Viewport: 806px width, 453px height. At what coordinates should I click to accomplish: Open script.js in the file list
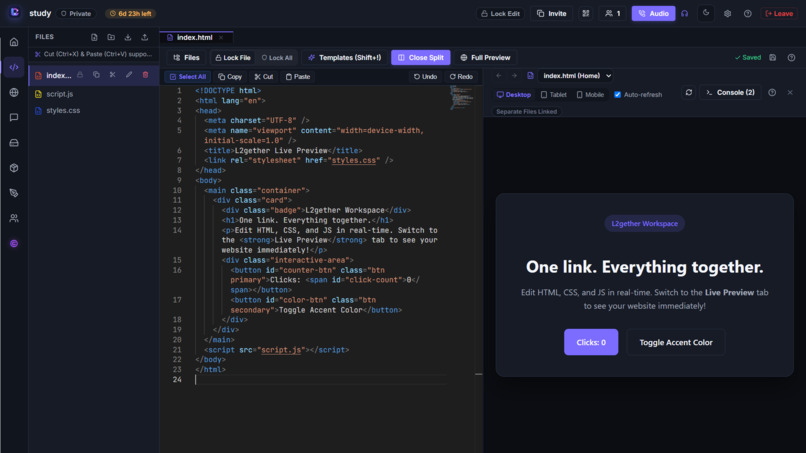[x=60, y=94]
